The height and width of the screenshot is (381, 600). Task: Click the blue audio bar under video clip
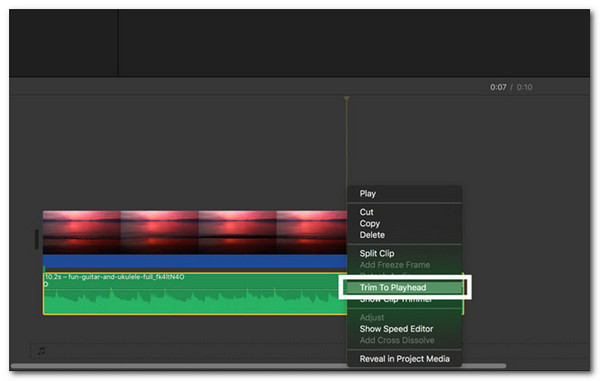pos(195,262)
